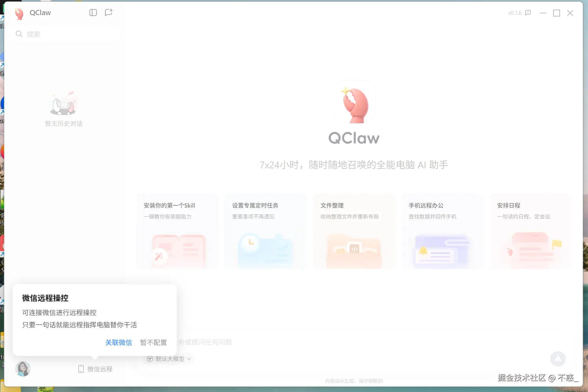The width and height of the screenshot is (588, 392).
Task: Click the 暂无历史对话 empty history text
Action: pyautogui.click(x=64, y=124)
